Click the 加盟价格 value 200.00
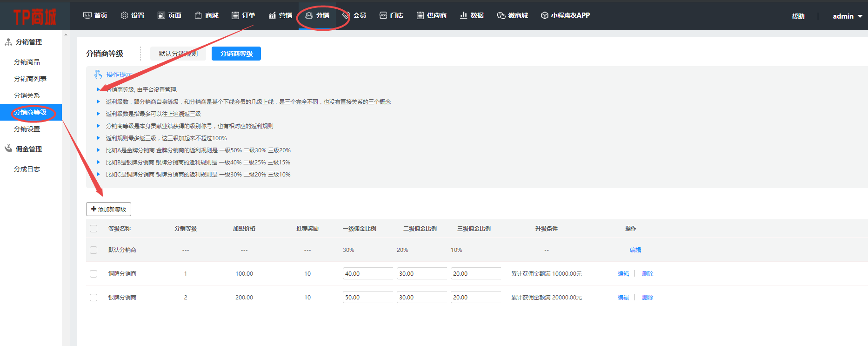Viewport: 868px width, 346px height. point(244,298)
